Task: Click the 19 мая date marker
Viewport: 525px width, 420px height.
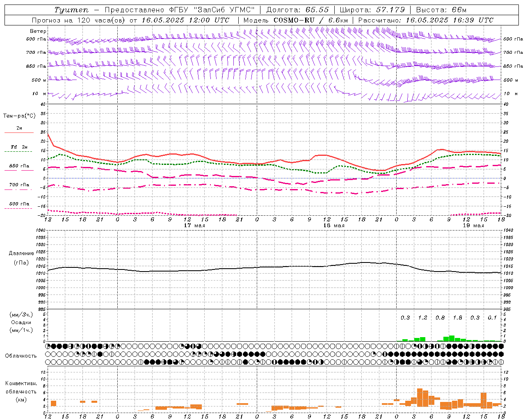Action: [x=473, y=226]
